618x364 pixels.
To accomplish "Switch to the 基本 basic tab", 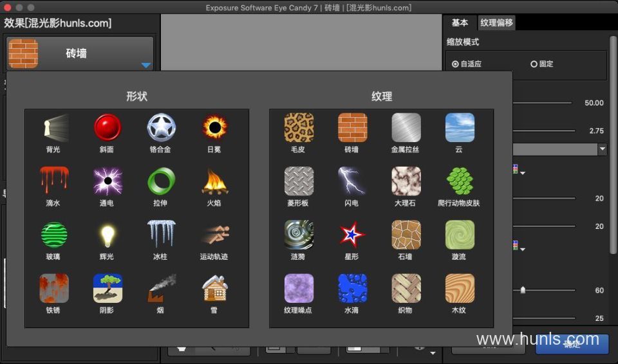I will [460, 23].
